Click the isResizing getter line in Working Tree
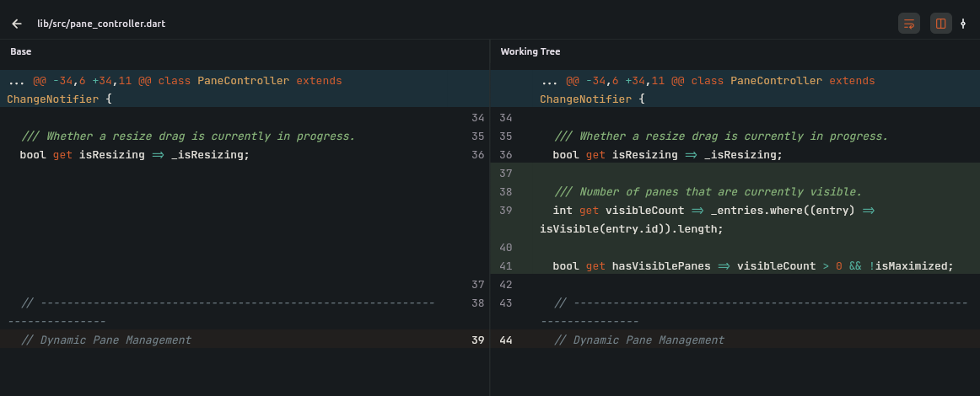 (667, 155)
